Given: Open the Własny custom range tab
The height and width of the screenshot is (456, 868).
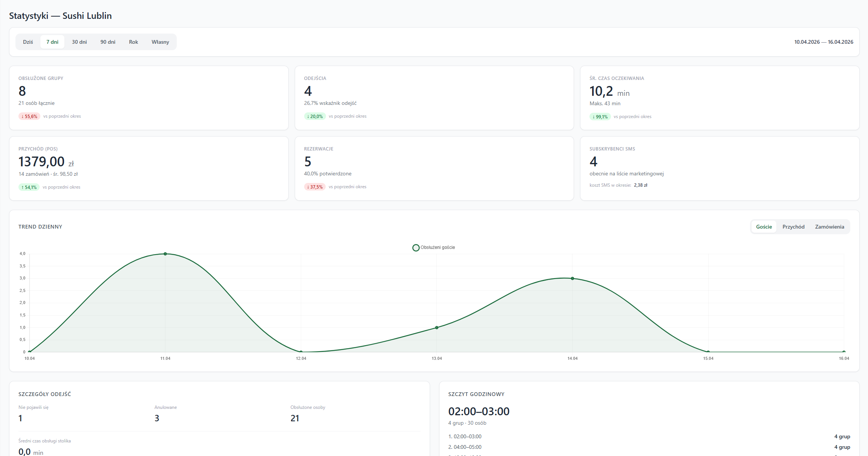Looking at the screenshot, I should [160, 42].
